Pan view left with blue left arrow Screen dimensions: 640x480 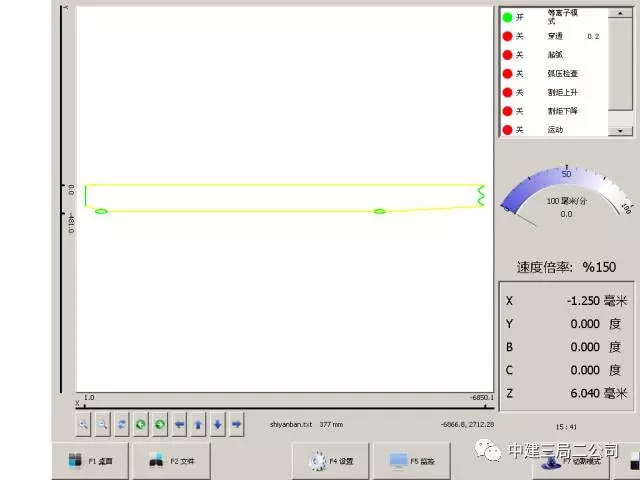(179, 424)
